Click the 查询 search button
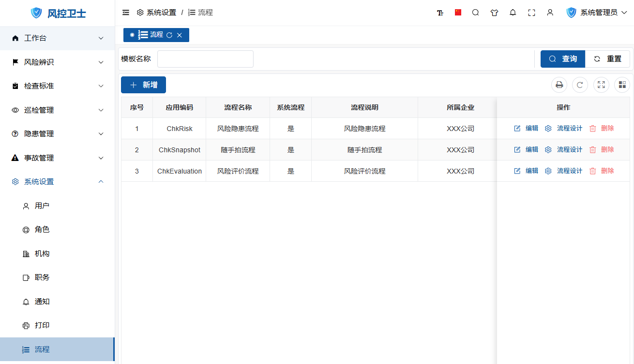 pyautogui.click(x=562, y=59)
